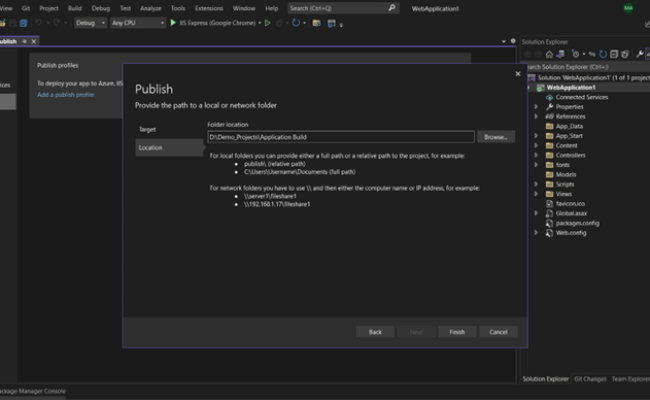This screenshot has width=650, height=400.
Task: Click the Search (Ctrl+Q) box
Action: pos(343,8)
